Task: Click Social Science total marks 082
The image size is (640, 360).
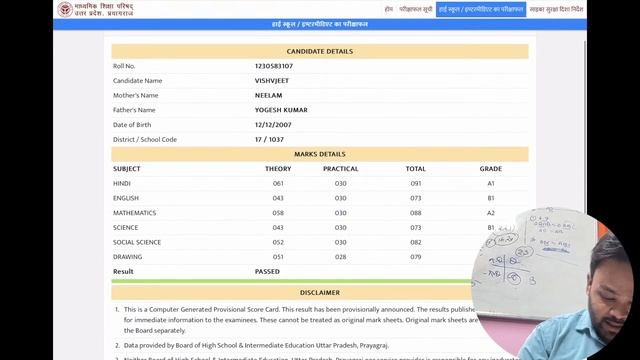Action: pos(416,242)
